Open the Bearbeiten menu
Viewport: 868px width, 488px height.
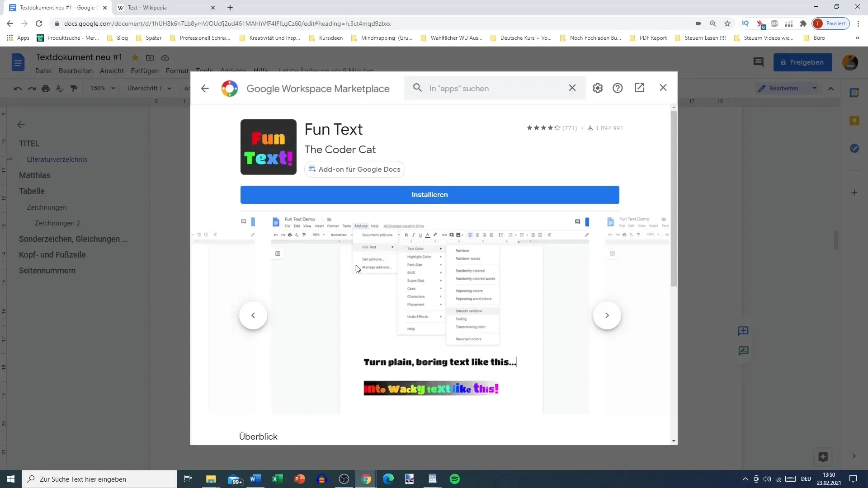75,71
